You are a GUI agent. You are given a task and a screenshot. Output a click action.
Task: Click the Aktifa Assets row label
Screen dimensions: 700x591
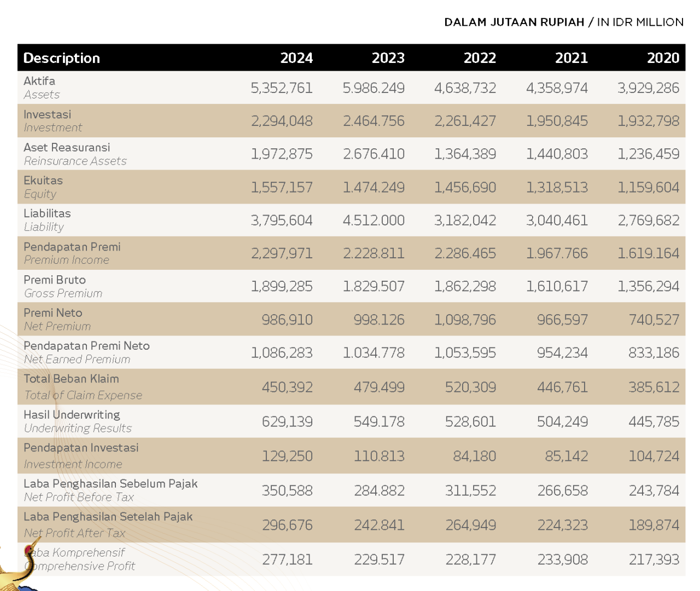pyautogui.click(x=42, y=88)
